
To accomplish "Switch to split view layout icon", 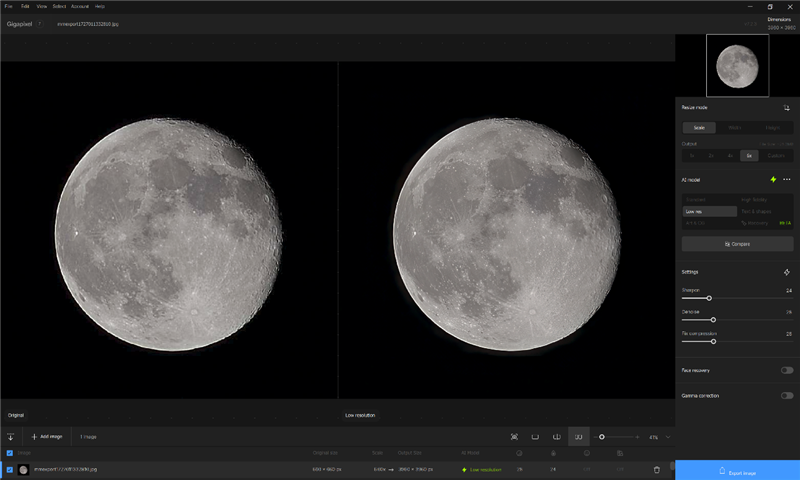I will (x=557, y=437).
